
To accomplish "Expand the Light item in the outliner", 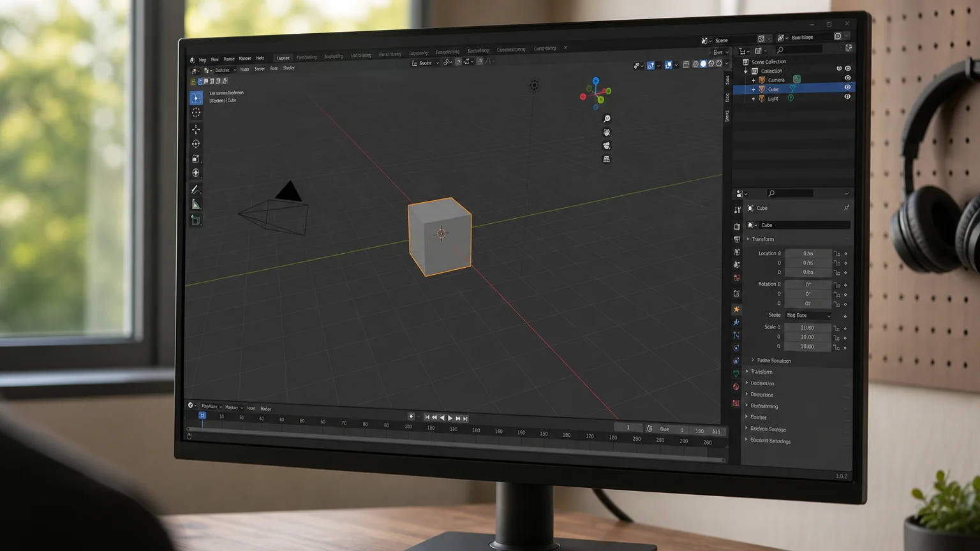I will 754,99.
